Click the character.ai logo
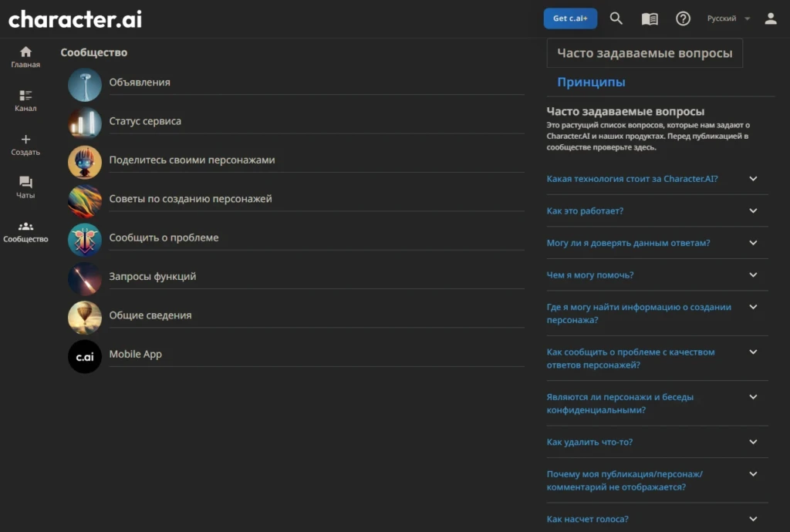 [x=75, y=19]
